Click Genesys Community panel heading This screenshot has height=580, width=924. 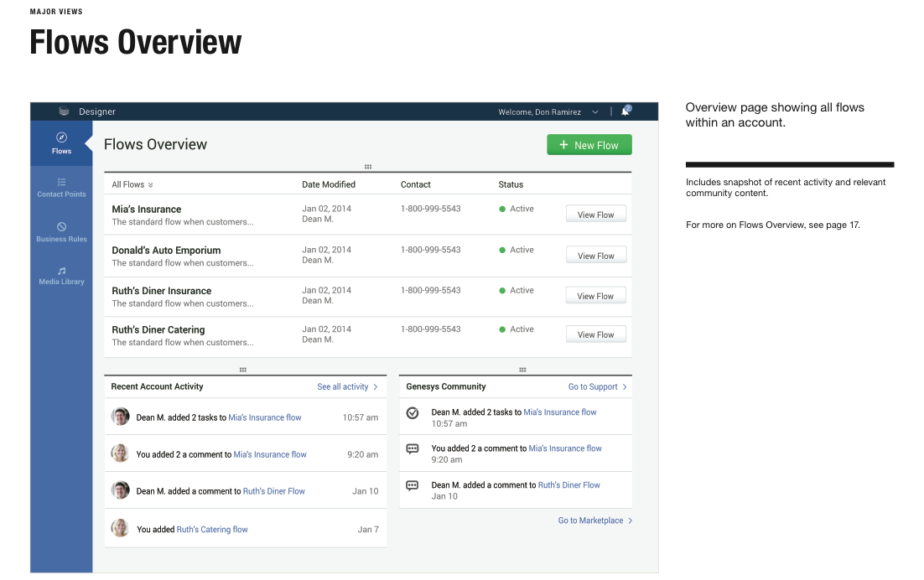[446, 387]
